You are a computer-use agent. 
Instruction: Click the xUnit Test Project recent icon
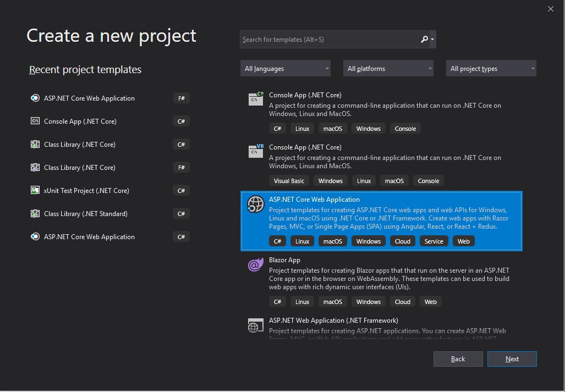click(x=35, y=191)
